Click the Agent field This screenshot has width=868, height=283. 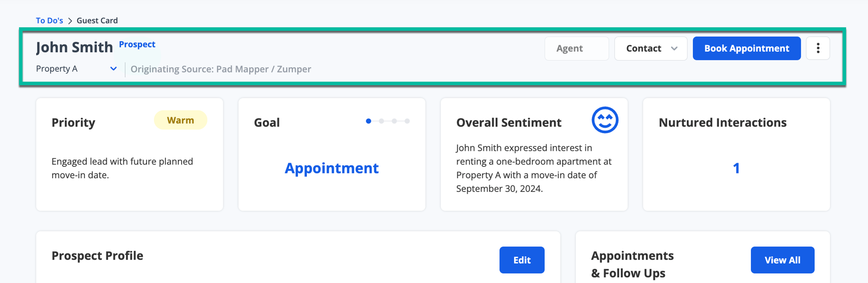tap(577, 48)
